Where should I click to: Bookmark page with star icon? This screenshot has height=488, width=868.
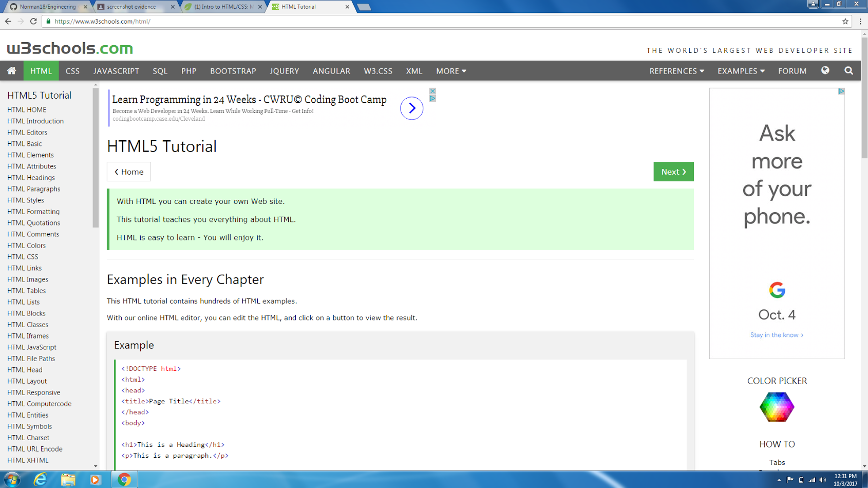[845, 21]
